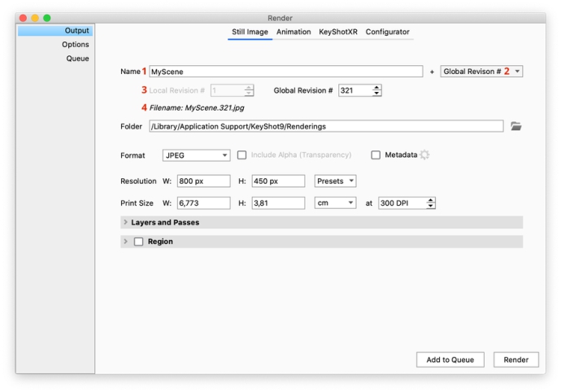
Task: Decrease the Global Revision # value
Action: tap(376, 93)
